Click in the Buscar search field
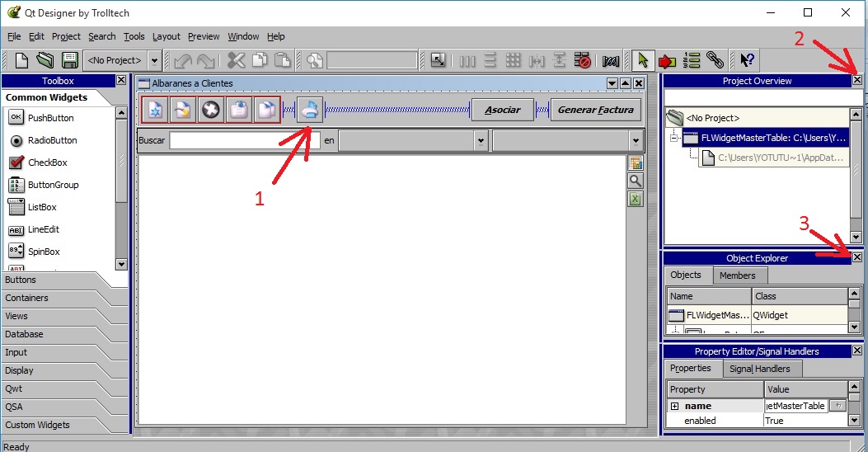This screenshot has height=452, width=868. tap(245, 141)
